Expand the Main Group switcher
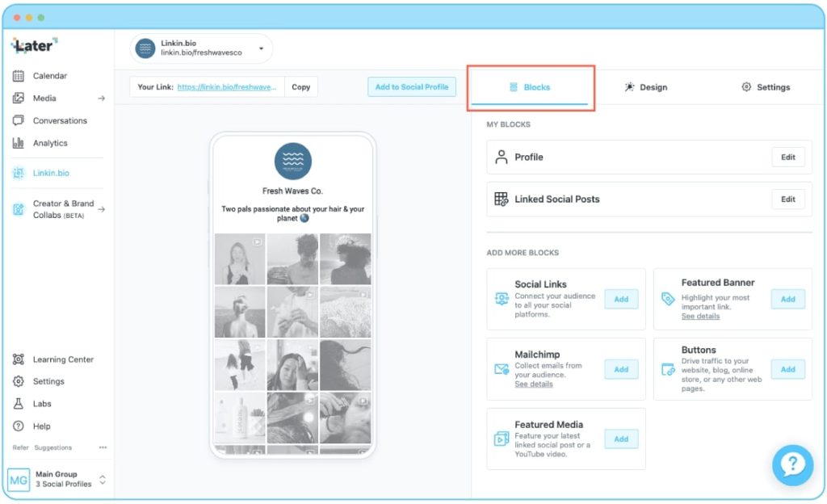Viewport: 827px width, 504px height. click(x=103, y=480)
